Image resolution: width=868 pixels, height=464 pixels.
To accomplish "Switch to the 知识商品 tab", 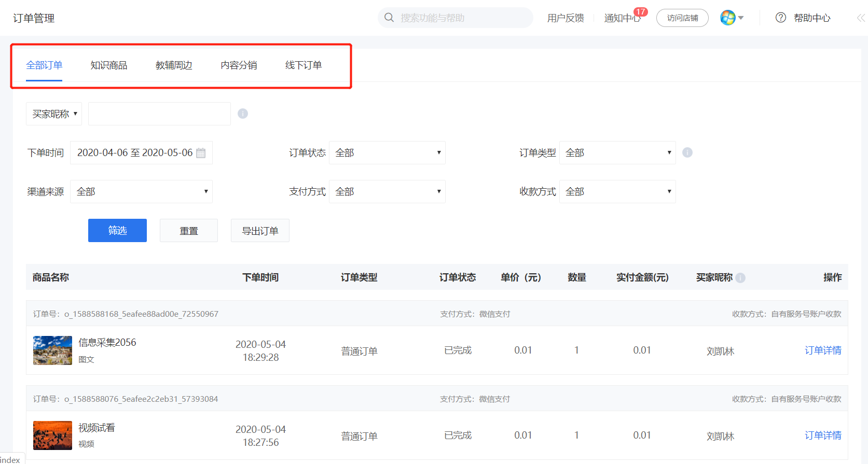I will coord(109,65).
